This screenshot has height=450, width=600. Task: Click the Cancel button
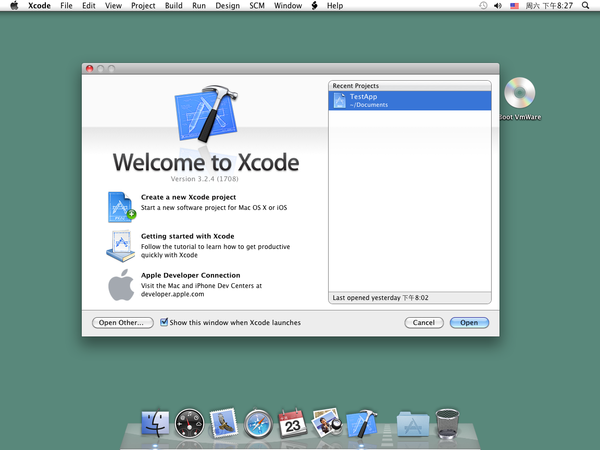[x=424, y=323]
